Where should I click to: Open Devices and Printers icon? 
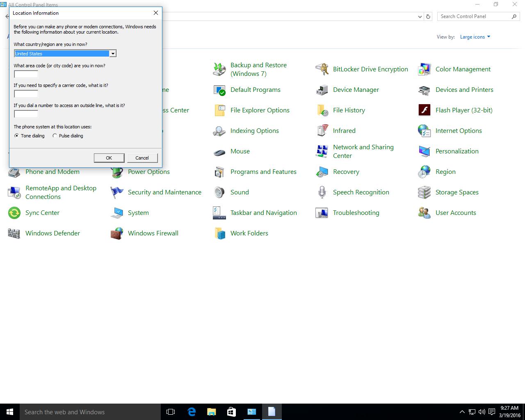[x=425, y=90]
